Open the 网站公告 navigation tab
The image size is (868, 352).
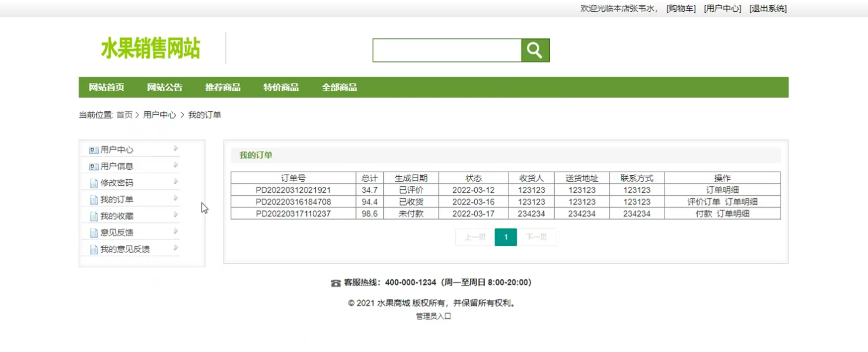click(x=165, y=88)
